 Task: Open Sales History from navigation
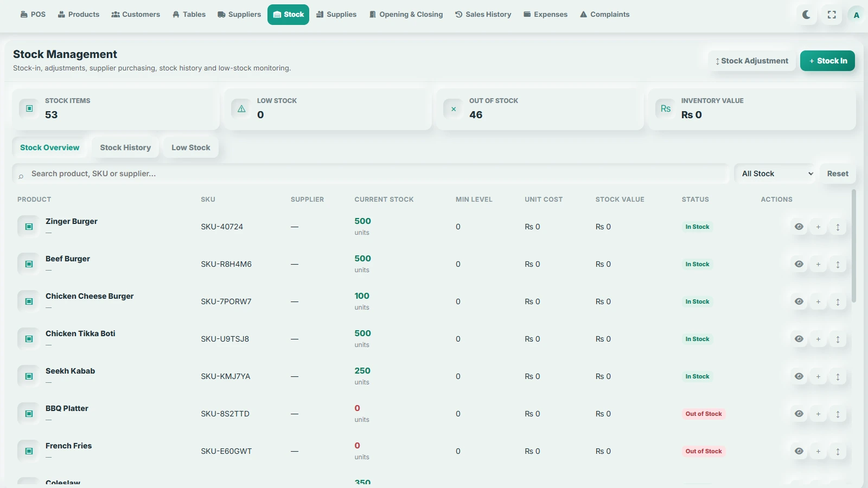pyautogui.click(x=483, y=15)
